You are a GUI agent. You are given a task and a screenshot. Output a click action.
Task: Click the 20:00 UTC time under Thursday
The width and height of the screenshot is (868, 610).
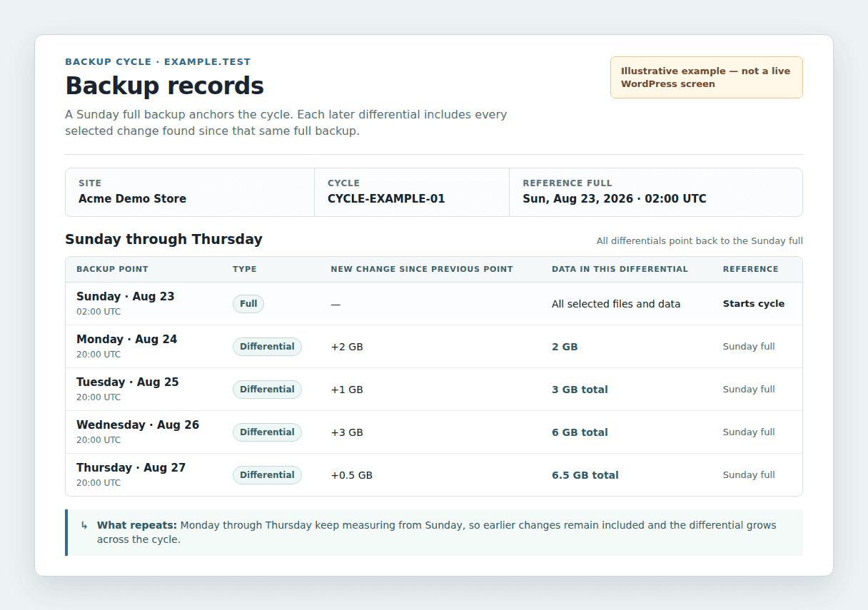coord(99,483)
